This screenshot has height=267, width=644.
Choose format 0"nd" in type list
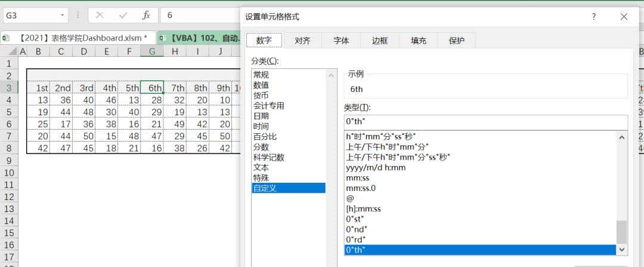click(480, 229)
